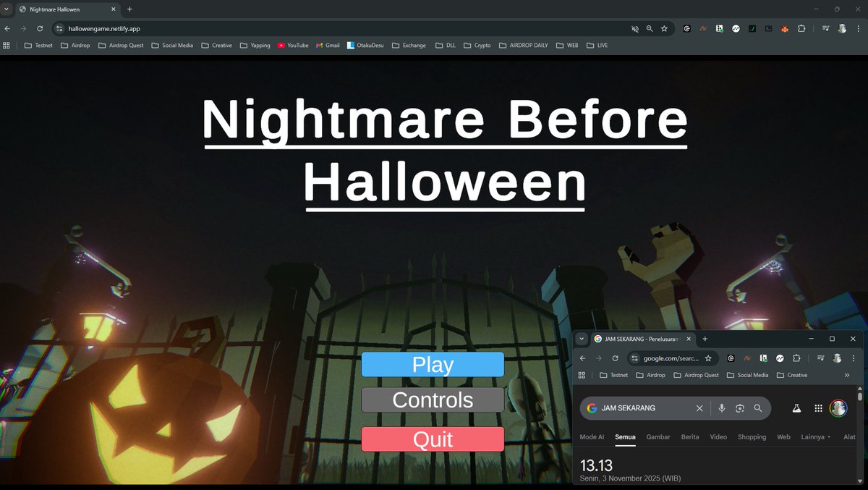Image resolution: width=868 pixels, height=490 pixels.
Task: Expand the Lainnya dropdown on Google
Action: click(816, 437)
